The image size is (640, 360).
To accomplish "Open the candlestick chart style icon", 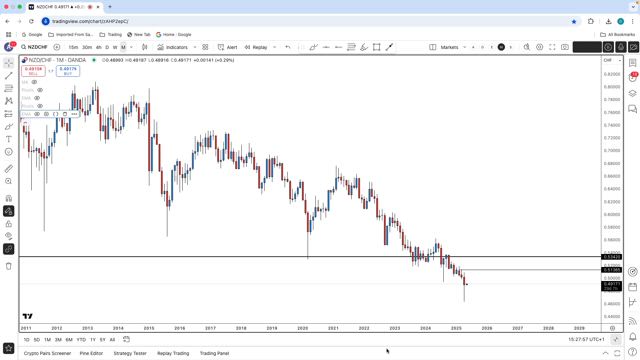I will (144, 47).
